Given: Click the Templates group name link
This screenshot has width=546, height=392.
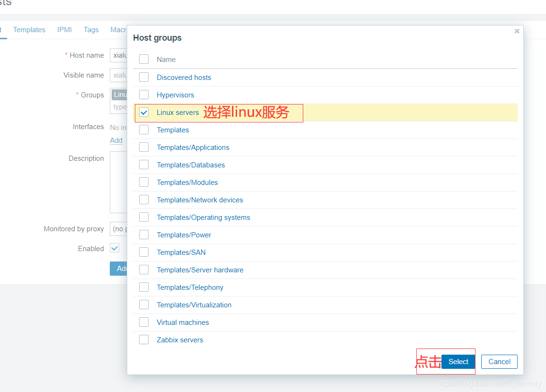Looking at the screenshot, I should coord(173,130).
